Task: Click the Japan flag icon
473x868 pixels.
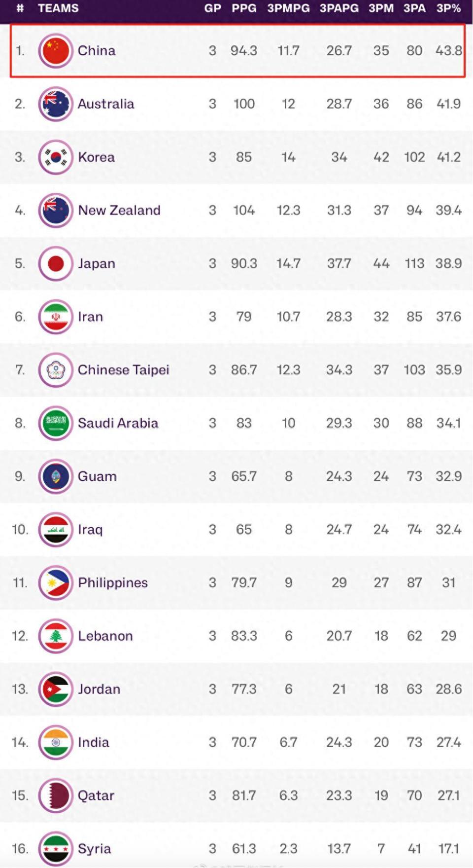Action: (x=56, y=264)
